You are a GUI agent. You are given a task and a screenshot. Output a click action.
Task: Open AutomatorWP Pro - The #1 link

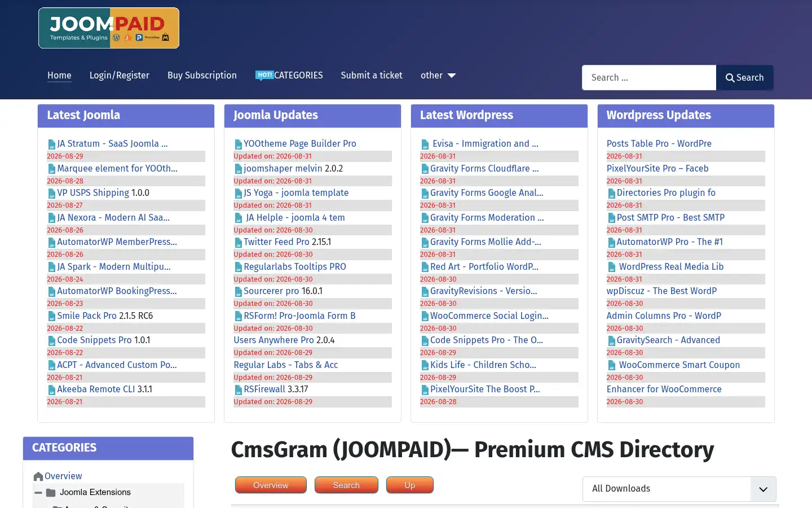(670, 242)
